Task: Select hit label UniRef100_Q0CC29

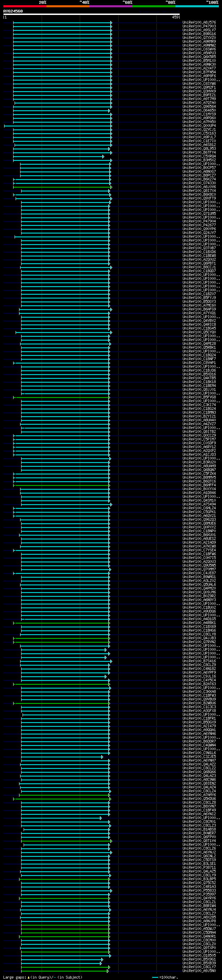Action: click(199, 435)
